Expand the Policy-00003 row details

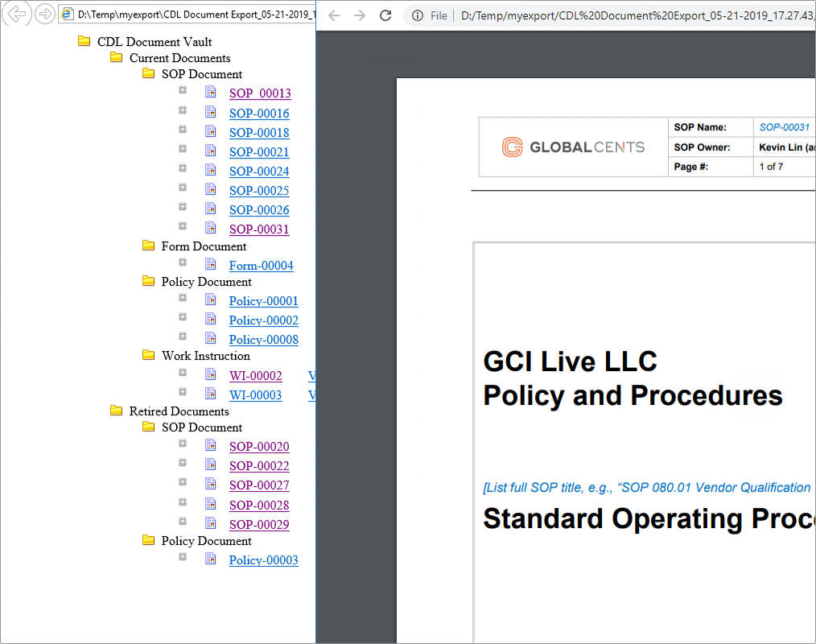183,556
